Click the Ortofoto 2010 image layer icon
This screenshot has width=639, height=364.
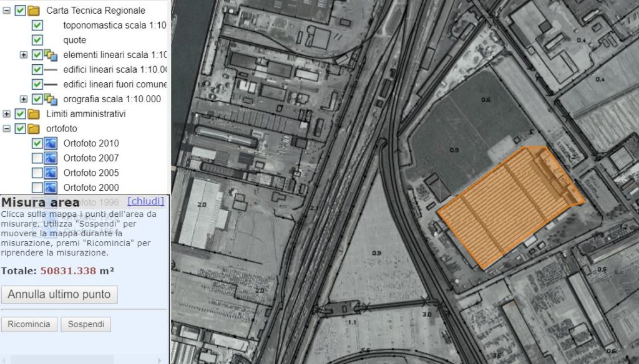point(51,143)
